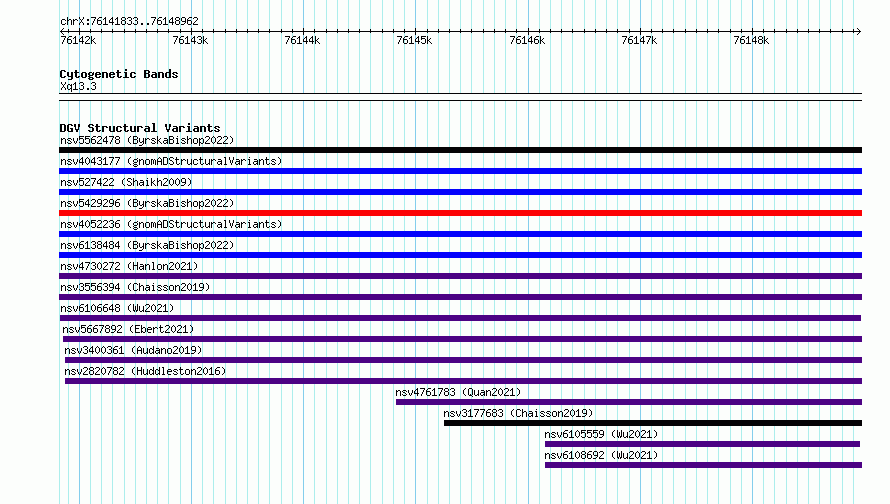
Task: Click the 76143k ruler position
Action: pyautogui.click(x=190, y=40)
